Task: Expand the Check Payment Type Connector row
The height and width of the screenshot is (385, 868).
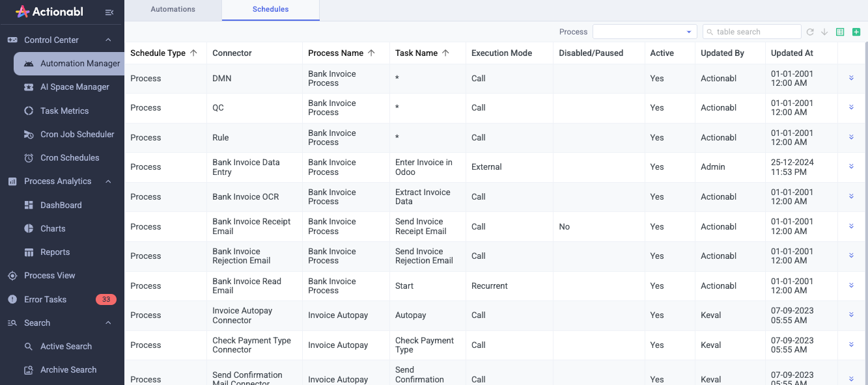Action: (x=851, y=345)
